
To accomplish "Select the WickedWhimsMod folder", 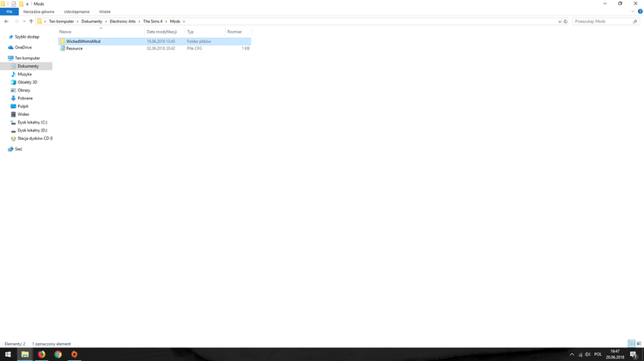I will 155,41.
